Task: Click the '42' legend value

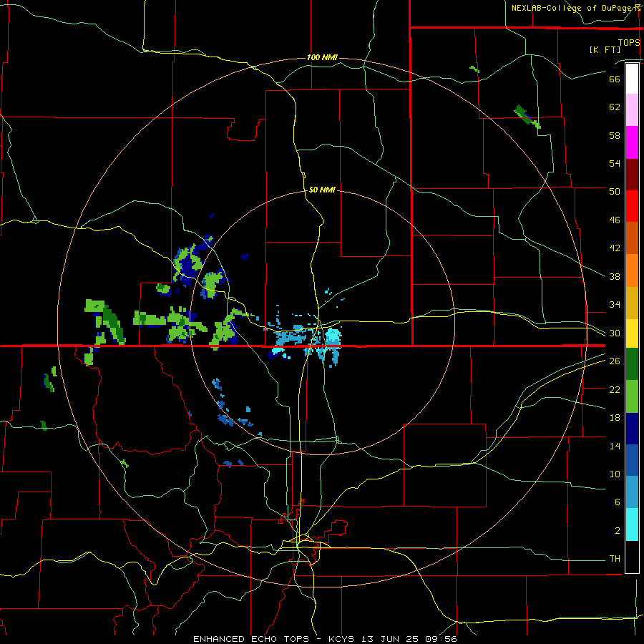Action: pyautogui.click(x=615, y=248)
